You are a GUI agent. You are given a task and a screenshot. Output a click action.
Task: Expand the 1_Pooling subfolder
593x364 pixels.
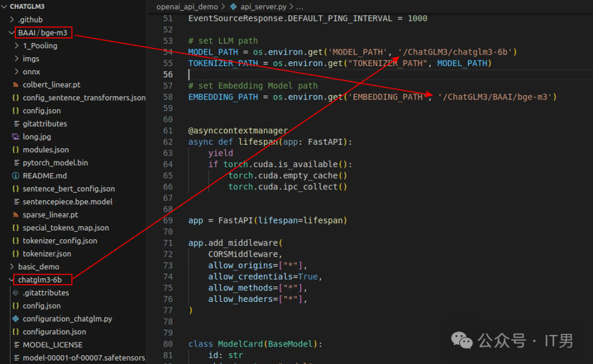tap(17, 46)
